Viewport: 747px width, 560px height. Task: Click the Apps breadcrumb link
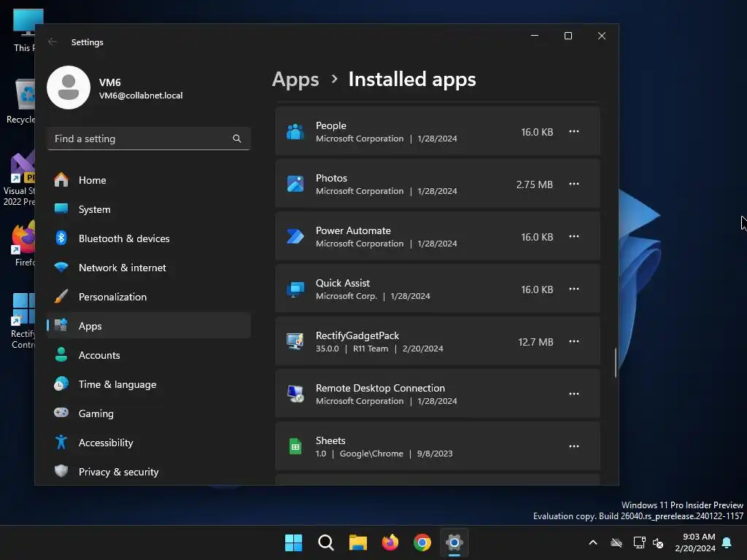click(295, 79)
